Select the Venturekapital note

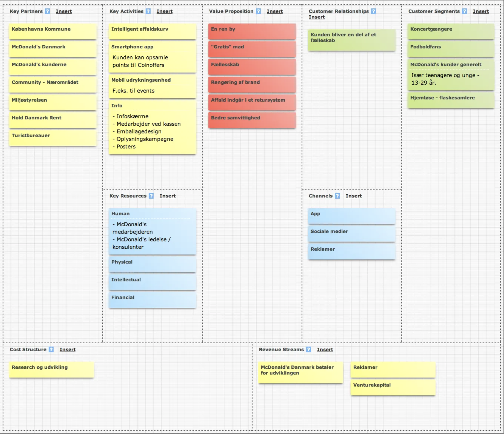click(x=393, y=388)
